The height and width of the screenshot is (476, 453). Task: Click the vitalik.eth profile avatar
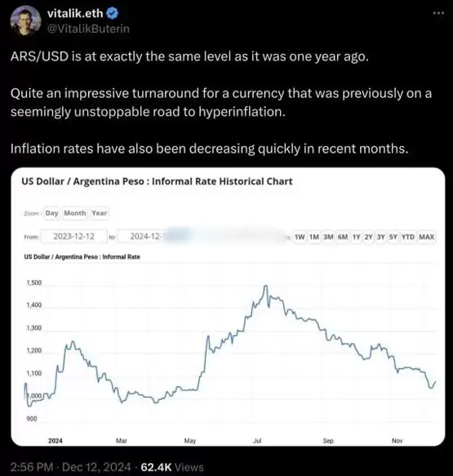26,20
